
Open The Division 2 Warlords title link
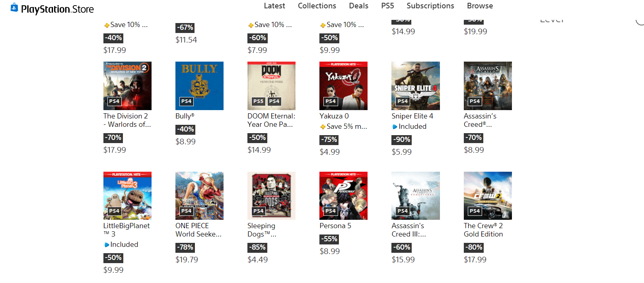pos(127,120)
